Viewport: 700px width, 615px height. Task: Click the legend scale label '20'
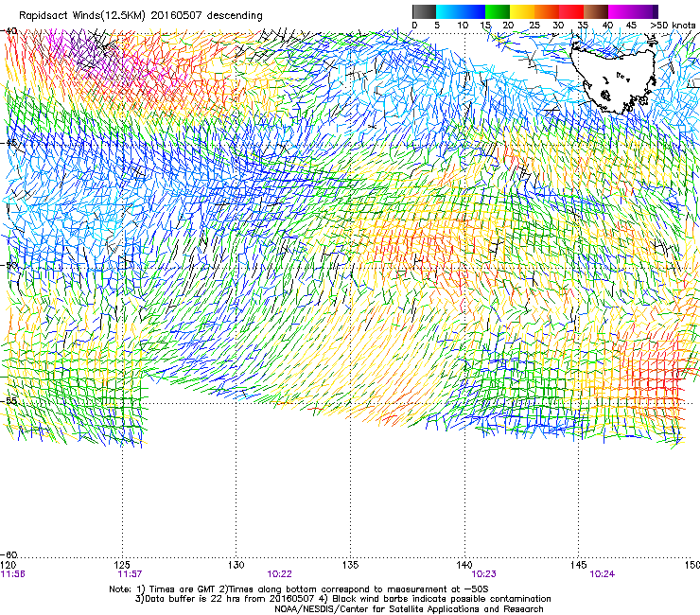click(x=508, y=26)
